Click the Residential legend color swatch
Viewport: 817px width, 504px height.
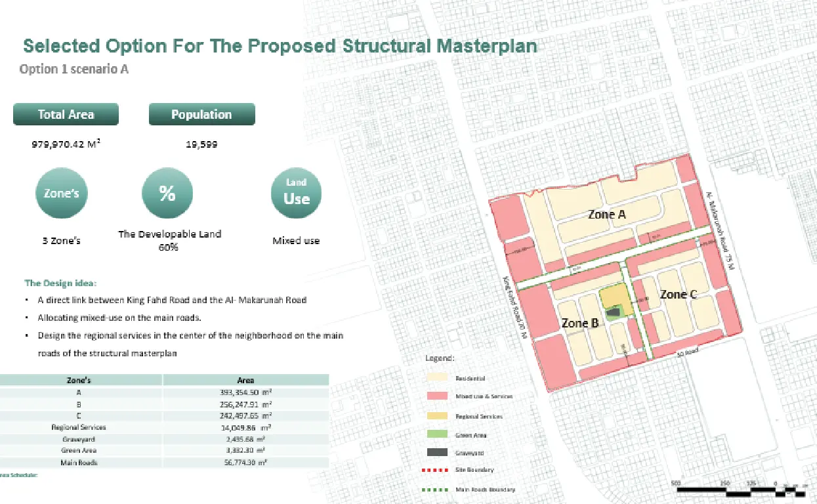tap(437, 378)
